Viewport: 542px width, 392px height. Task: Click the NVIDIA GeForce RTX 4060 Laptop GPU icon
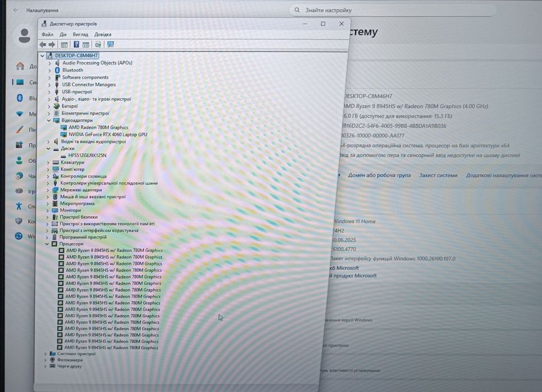(x=63, y=135)
